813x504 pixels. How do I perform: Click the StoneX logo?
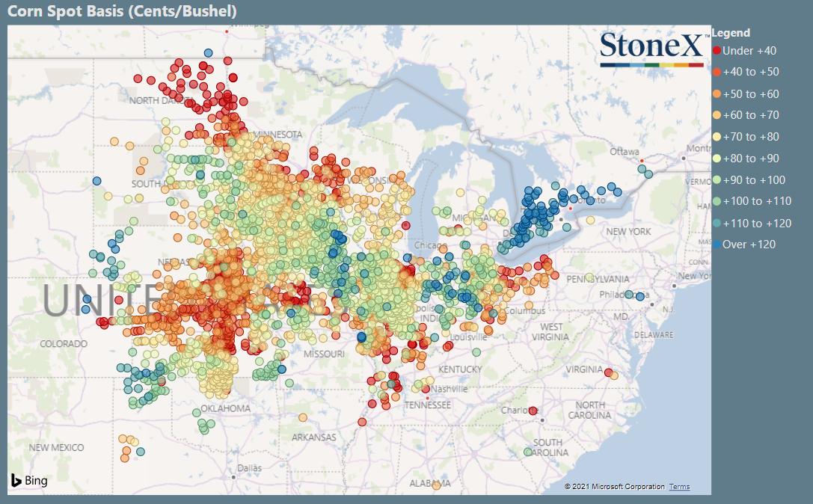coord(654,49)
